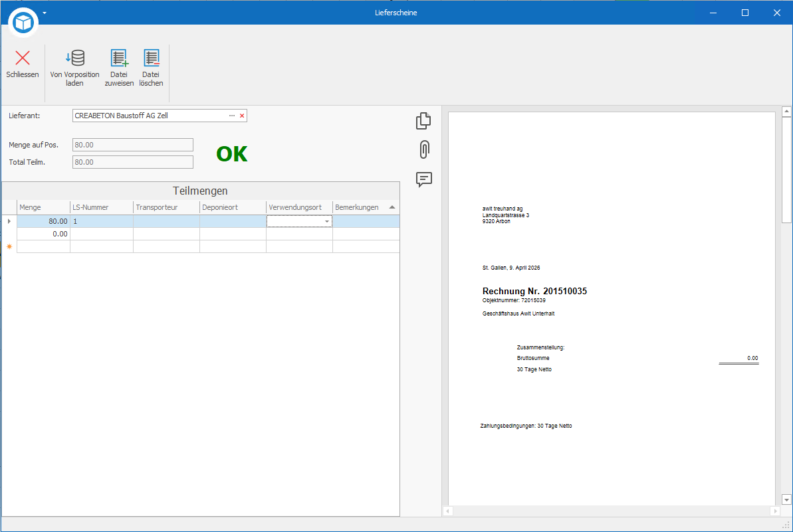
Task: Click Deponieort cell in 80.00 row
Action: 233,221
